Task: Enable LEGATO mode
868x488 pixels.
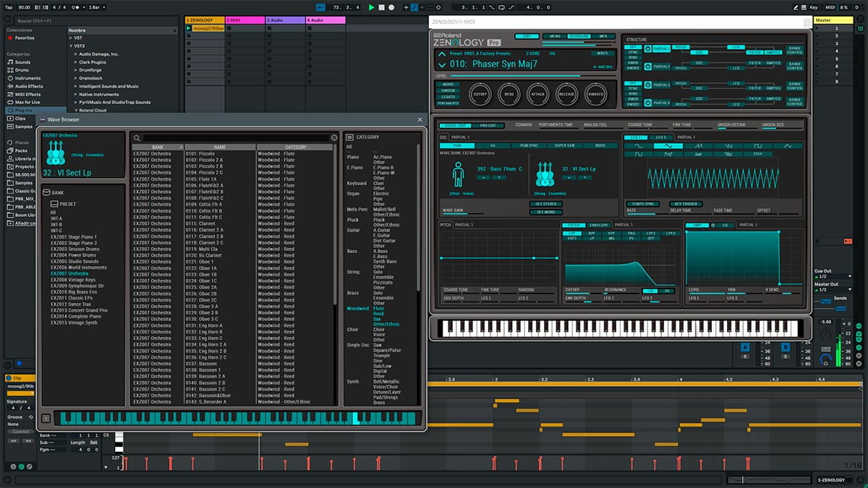Action: coord(448,97)
